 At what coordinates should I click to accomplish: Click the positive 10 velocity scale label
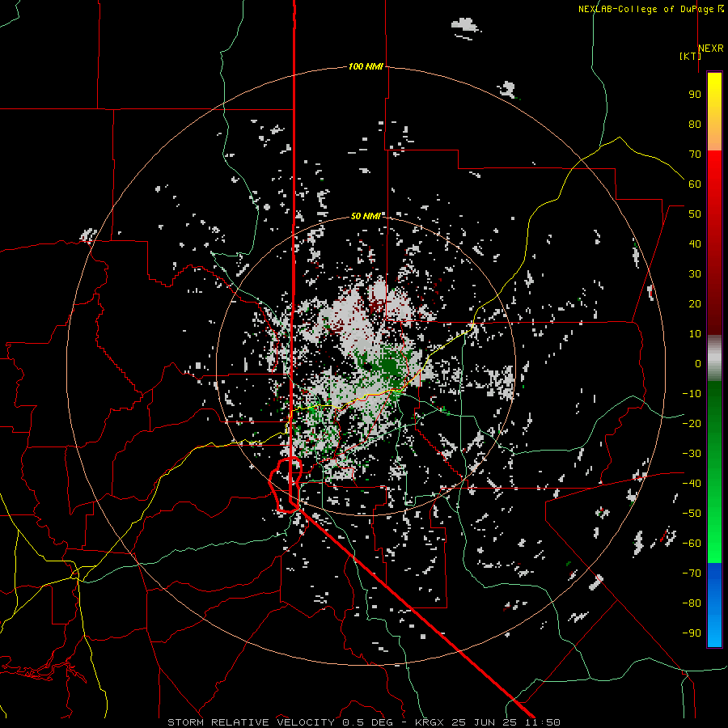(695, 334)
